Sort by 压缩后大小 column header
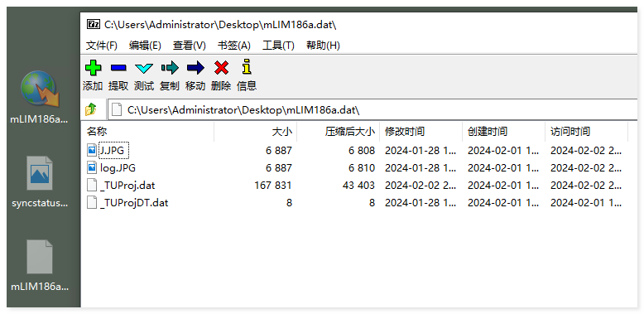Viewport: 644px width, 314px height. coord(338,132)
